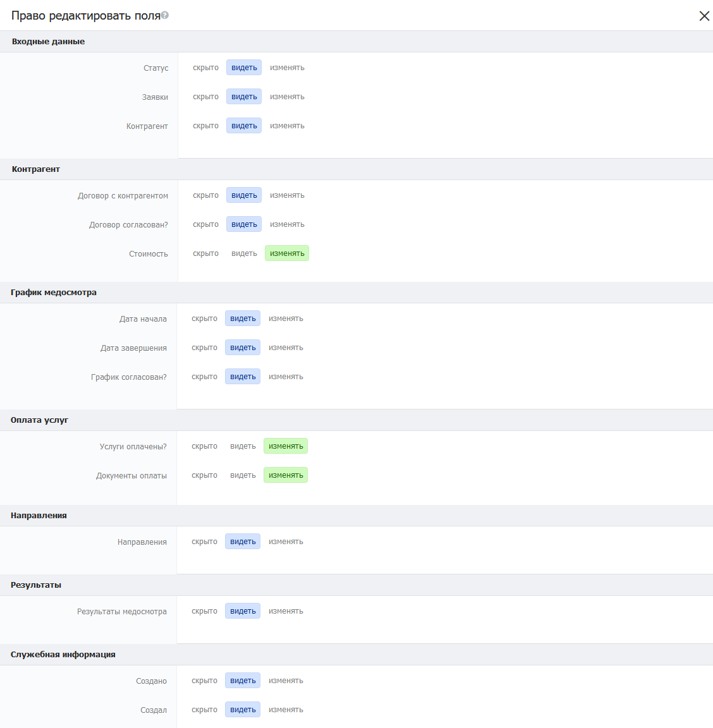Select изменять for Документы оплаты
This screenshot has height=728, width=713.
(x=286, y=475)
